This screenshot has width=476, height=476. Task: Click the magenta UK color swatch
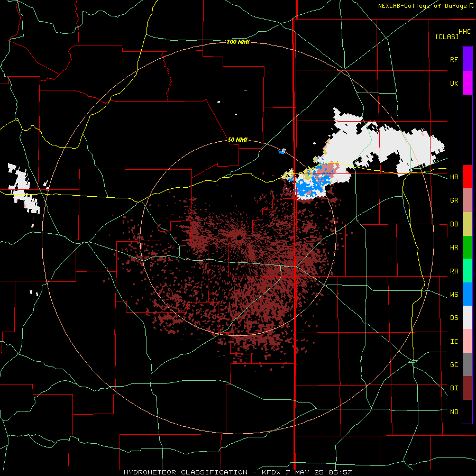point(467,83)
